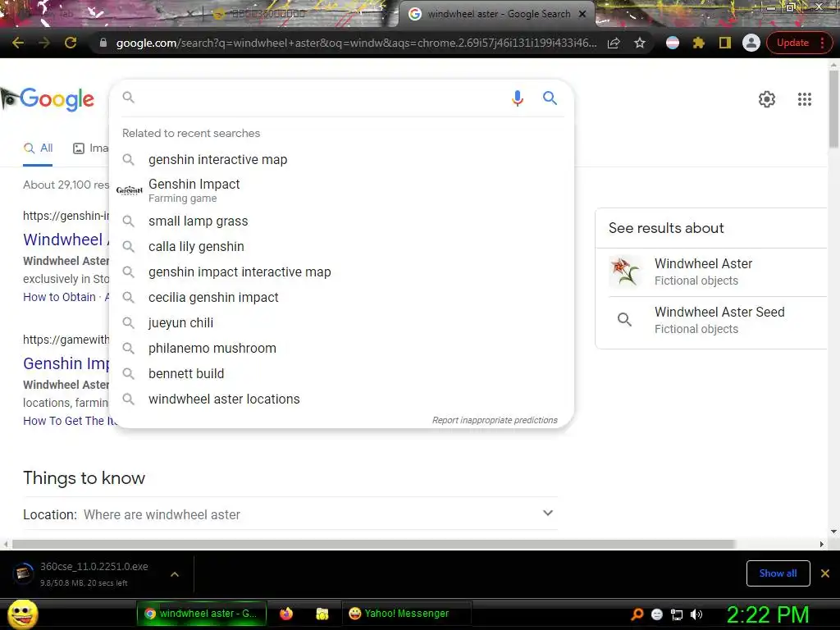
Task: Close the downloads bar
Action: coord(825,573)
